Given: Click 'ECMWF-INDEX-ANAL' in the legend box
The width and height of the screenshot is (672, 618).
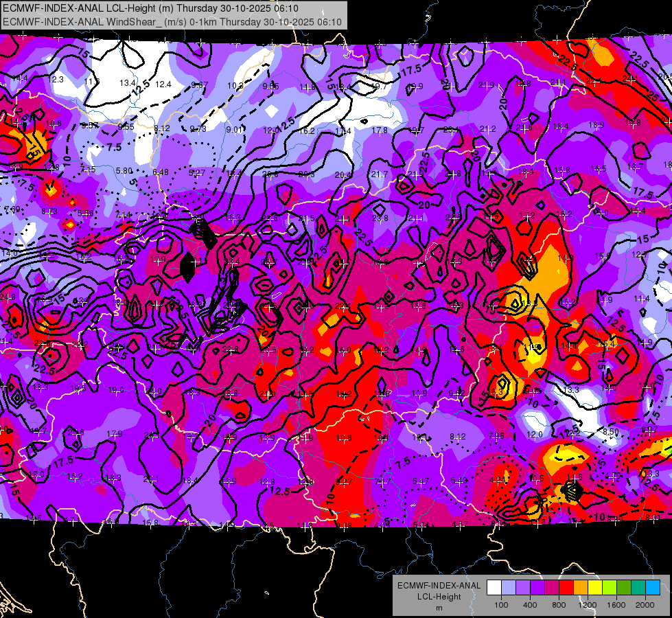Looking at the screenshot, I should coord(439,586).
